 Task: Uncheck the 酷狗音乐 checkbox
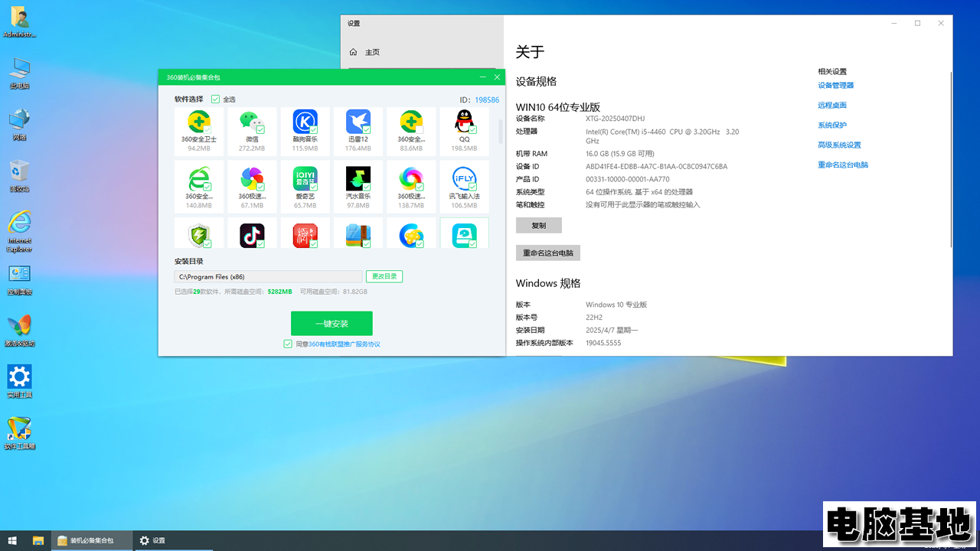click(x=314, y=130)
